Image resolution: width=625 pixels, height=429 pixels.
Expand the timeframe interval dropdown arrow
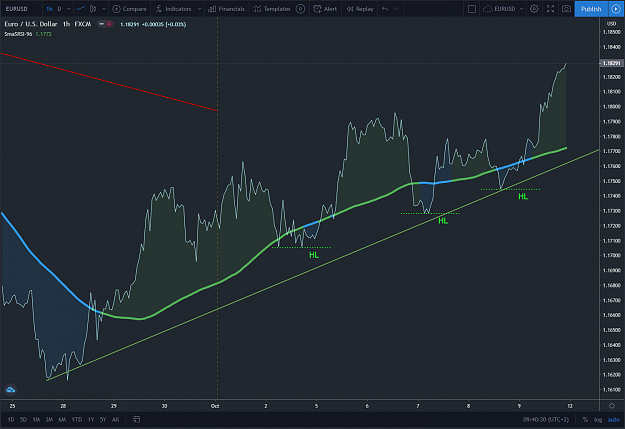[x=69, y=8]
